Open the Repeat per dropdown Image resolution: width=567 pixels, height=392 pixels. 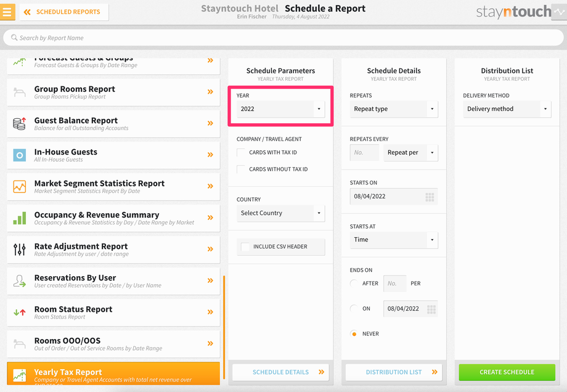coord(411,153)
